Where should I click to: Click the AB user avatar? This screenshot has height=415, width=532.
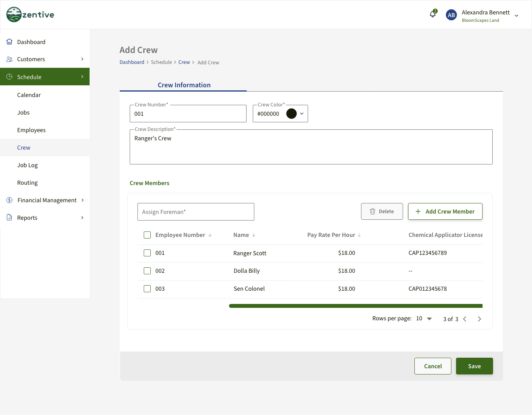click(451, 15)
